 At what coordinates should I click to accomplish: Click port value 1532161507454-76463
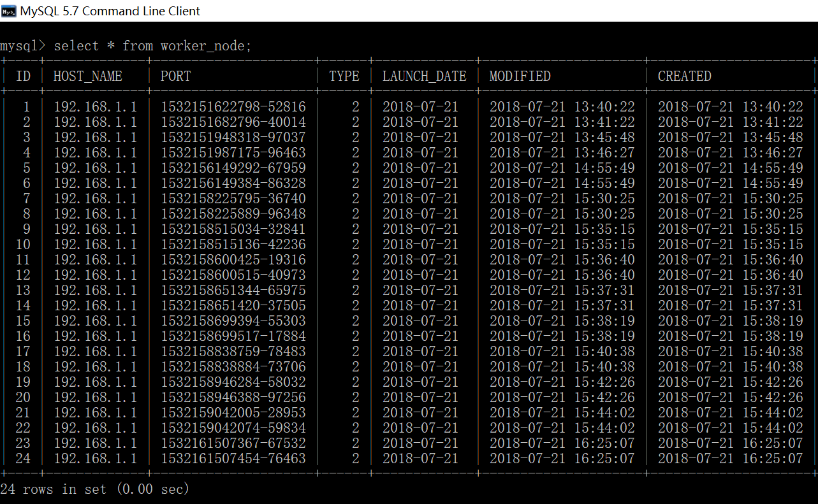coord(233,459)
